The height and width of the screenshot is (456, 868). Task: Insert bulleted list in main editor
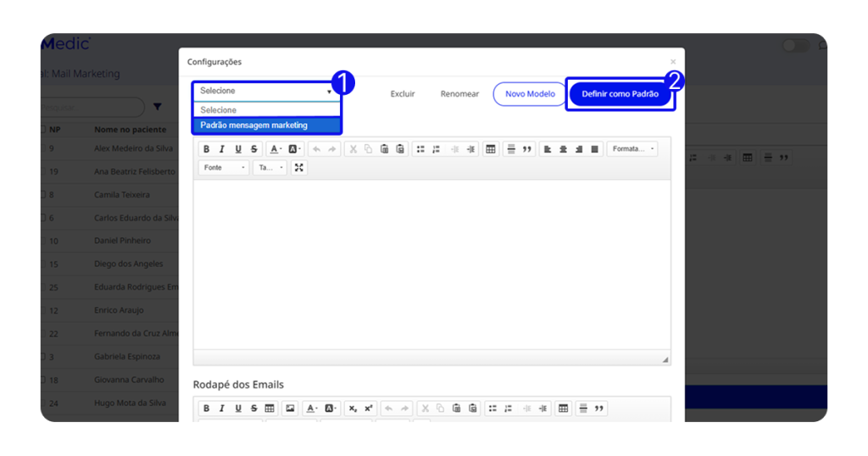click(420, 149)
